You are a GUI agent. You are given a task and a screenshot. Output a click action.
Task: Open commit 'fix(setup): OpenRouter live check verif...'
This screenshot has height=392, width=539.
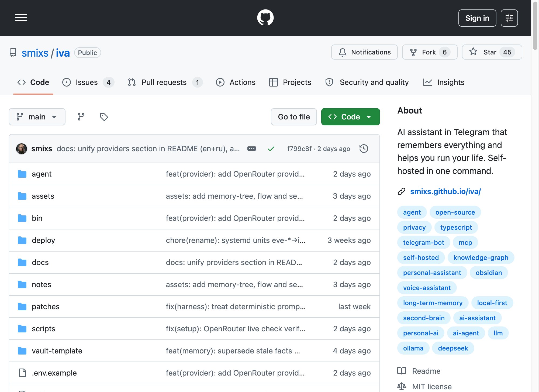[x=236, y=329]
